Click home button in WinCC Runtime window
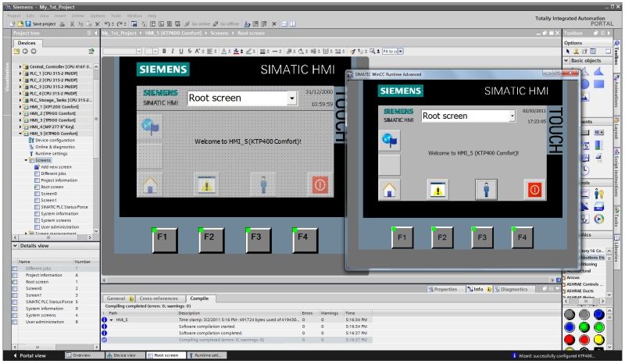 click(x=389, y=190)
